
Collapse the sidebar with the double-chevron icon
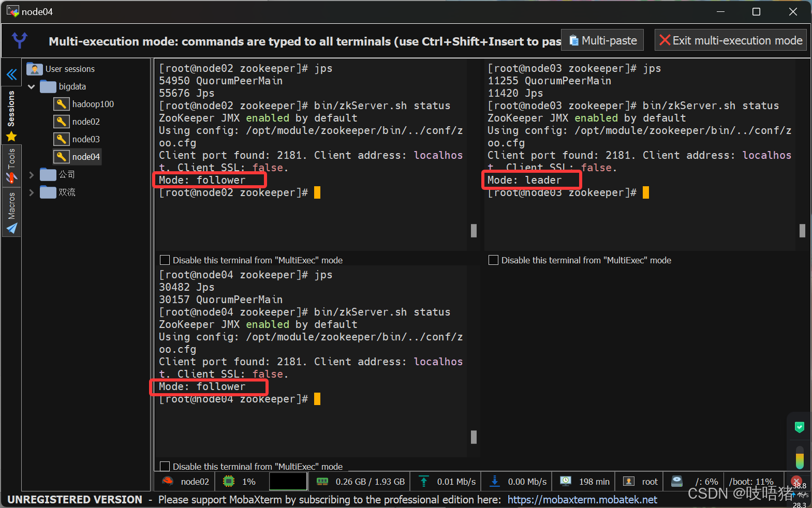tap(11, 75)
